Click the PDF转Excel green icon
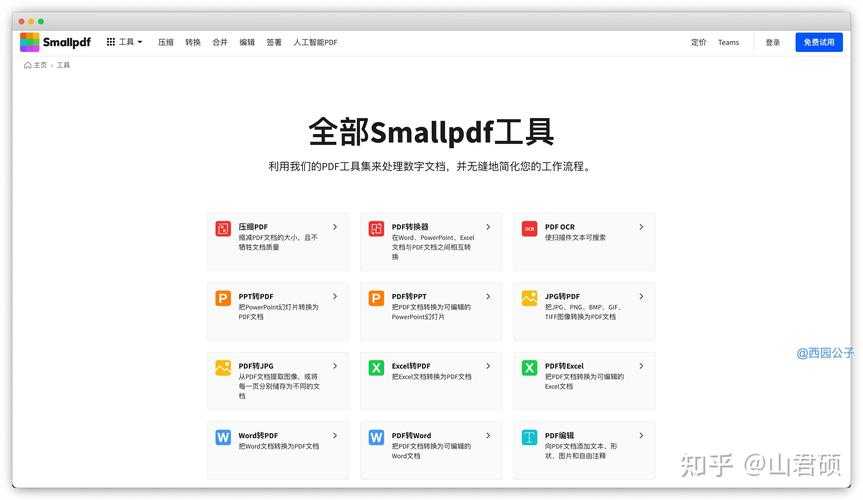The image size is (863, 500). [529, 367]
